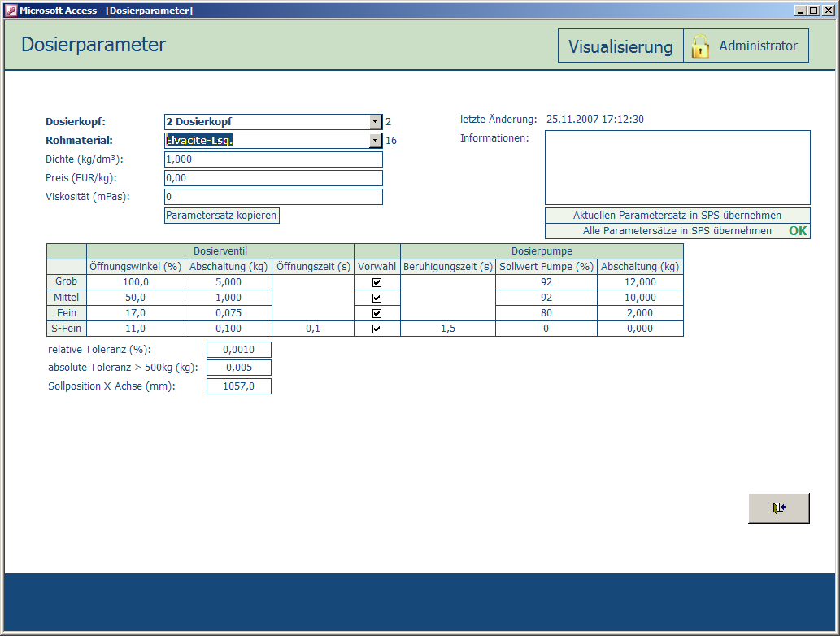This screenshot has height=636, width=840.
Task: Click the padlock icon next to Administrator
Action: (699, 46)
